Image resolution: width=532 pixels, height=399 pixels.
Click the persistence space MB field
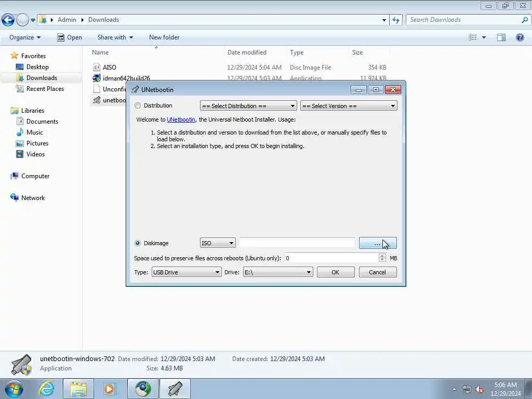point(331,258)
